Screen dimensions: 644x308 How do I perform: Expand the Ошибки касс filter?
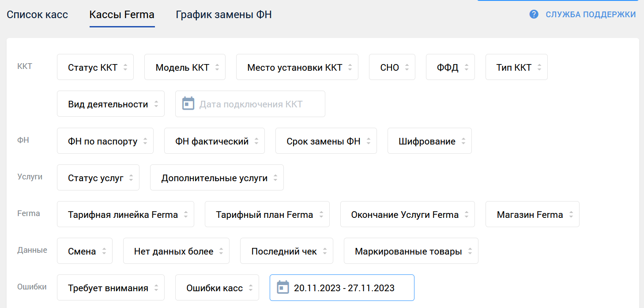pyautogui.click(x=217, y=288)
